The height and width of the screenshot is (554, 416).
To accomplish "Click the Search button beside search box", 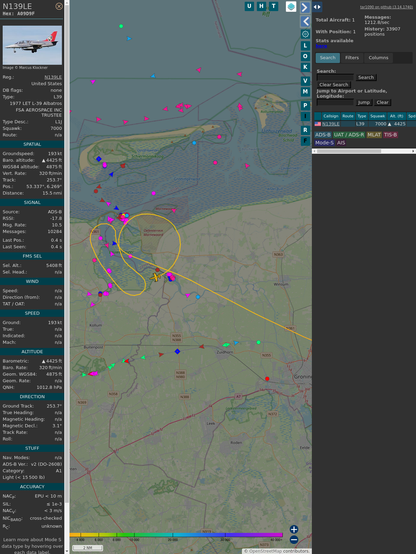I will coord(366,77).
